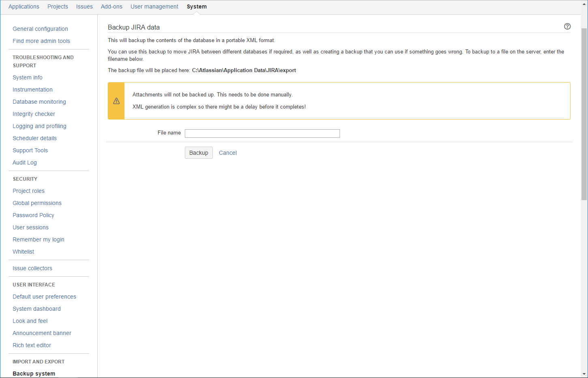Open Announcement banner
The height and width of the screenshot is (378, 588).
42,333
